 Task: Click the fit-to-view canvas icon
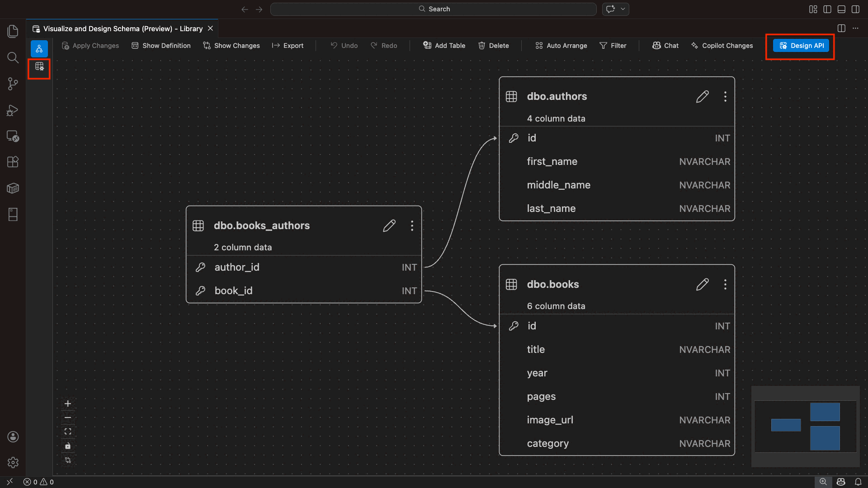[68, 432]
